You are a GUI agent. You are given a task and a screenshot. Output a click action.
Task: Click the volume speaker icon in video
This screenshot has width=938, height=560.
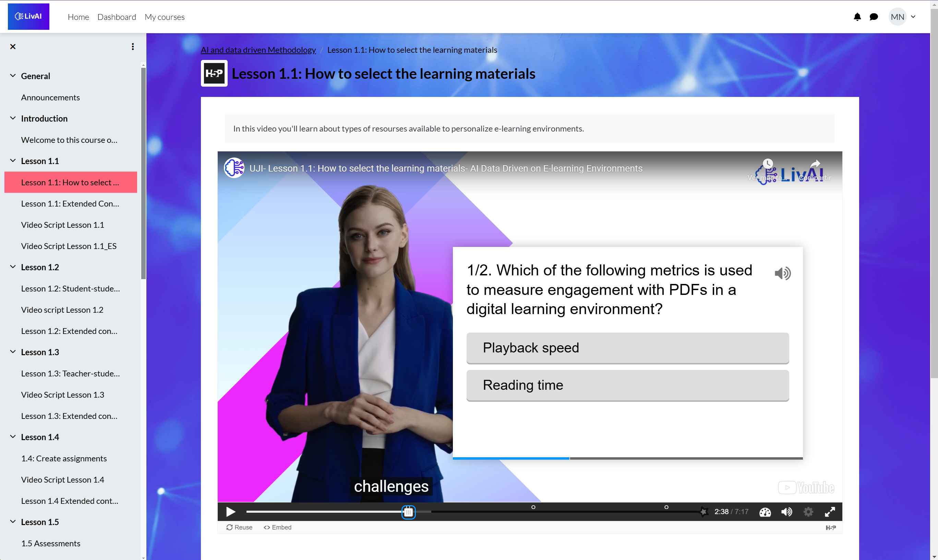(x=788, y=512)
